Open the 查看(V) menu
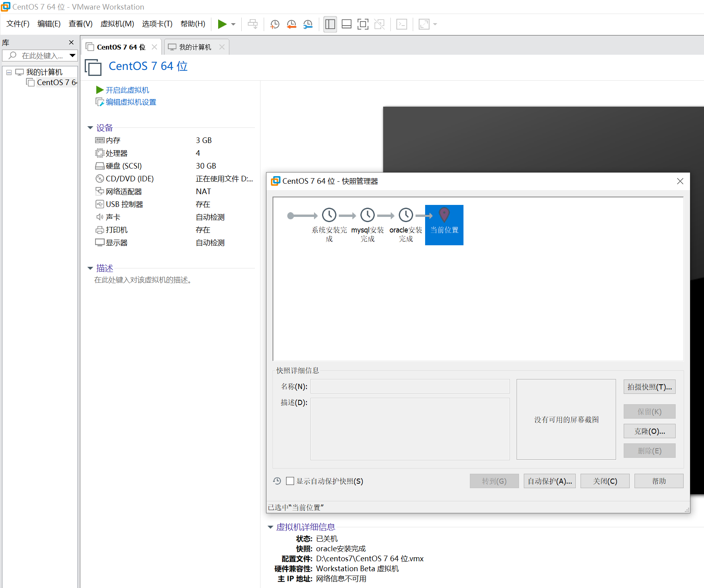Image resolution: width=704 pixels, height=588 pixels. point(80,24)
